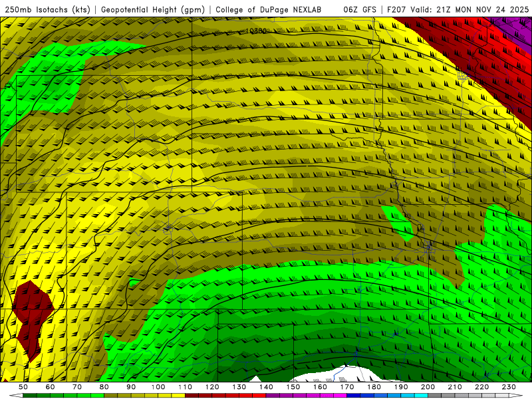Click the 190 value on the color scale
Screen dimensions: 532x399
pyautogui.click(x=401, y=387)
